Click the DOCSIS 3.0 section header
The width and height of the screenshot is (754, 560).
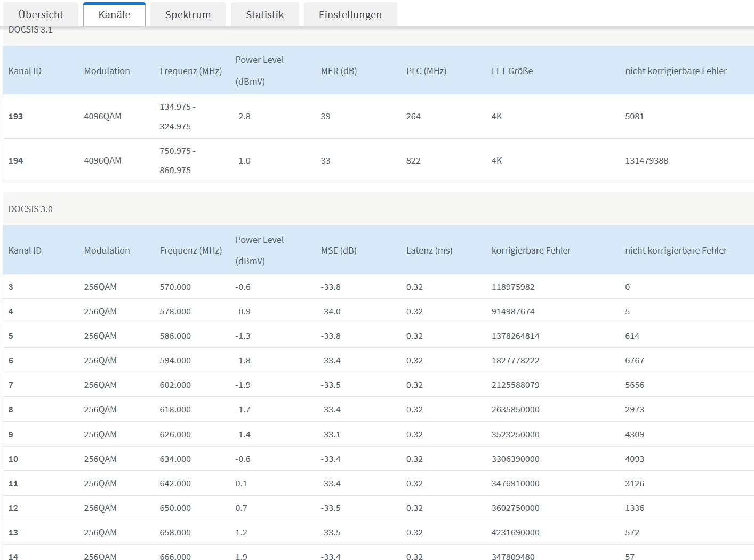(x=30, y=209)
